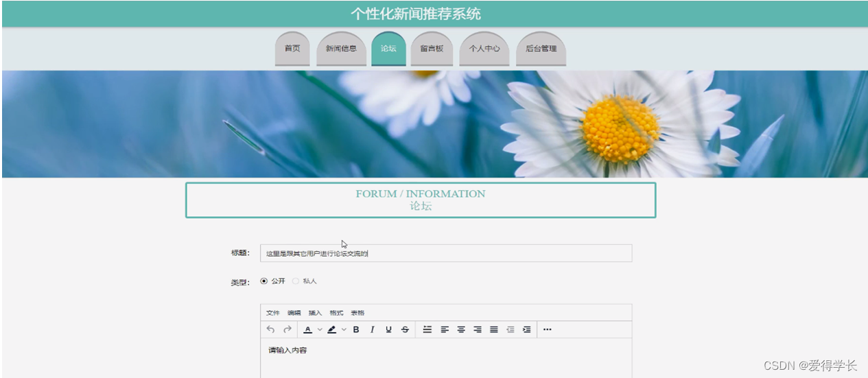Toggle underline formatting
The height and width of the screenshot is (378, 868).
pyautogui.click(x=388, y=329)
